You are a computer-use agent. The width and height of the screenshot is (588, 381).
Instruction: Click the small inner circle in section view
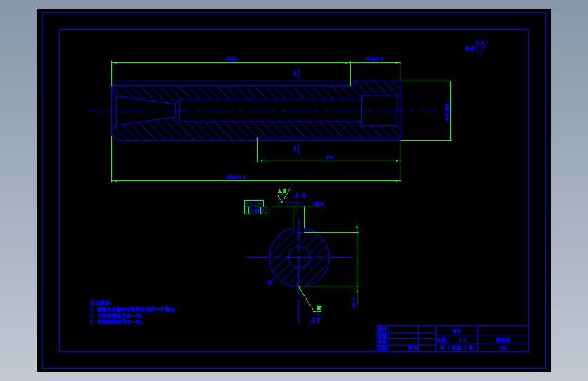[x=299, y=257]
